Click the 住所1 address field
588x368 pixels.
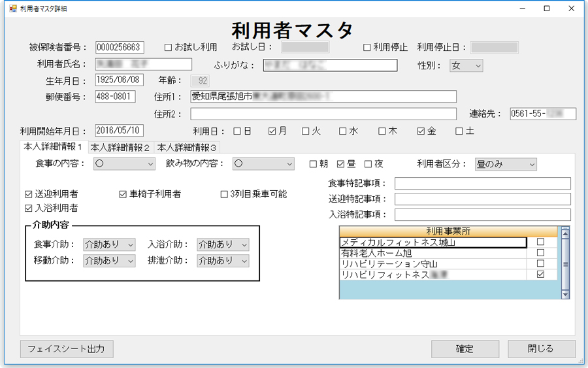[323, 96]
